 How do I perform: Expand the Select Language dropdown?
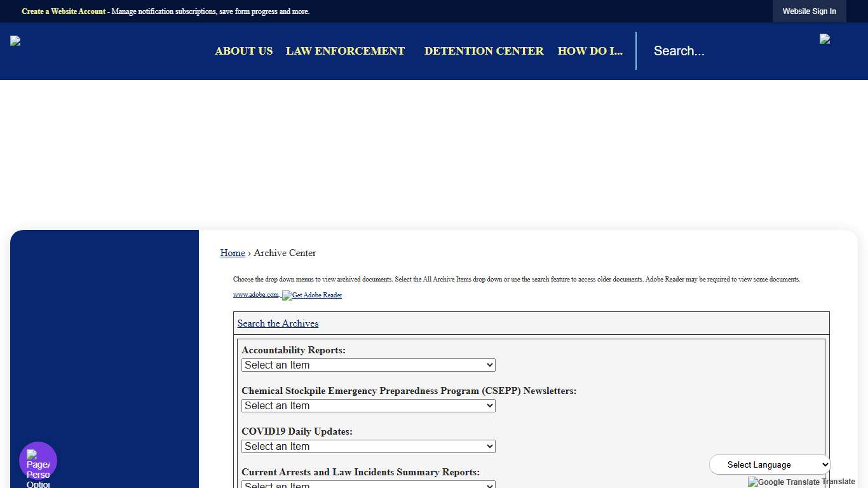[x=769, y=464]
